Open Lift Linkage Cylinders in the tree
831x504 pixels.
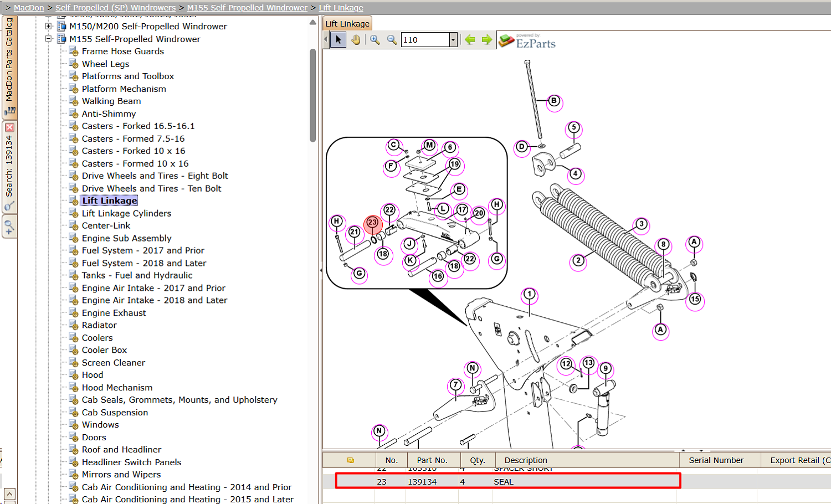pyautogui.click(x=126, y=213)
